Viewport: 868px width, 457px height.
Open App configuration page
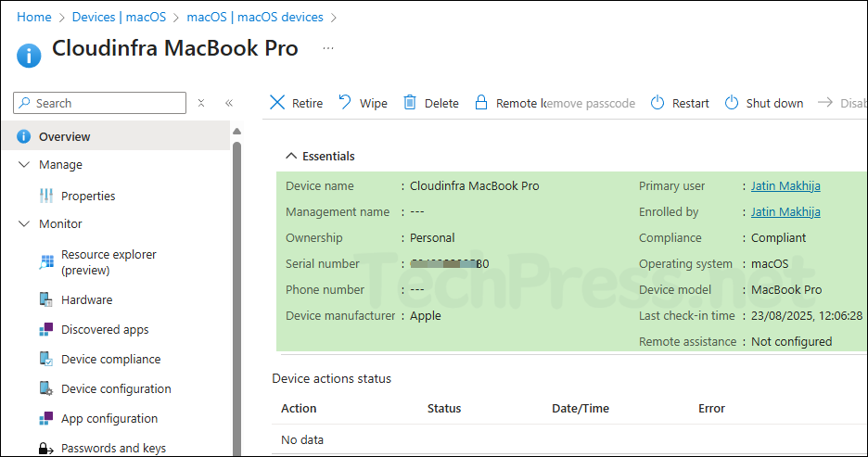(x=109, y=419)
